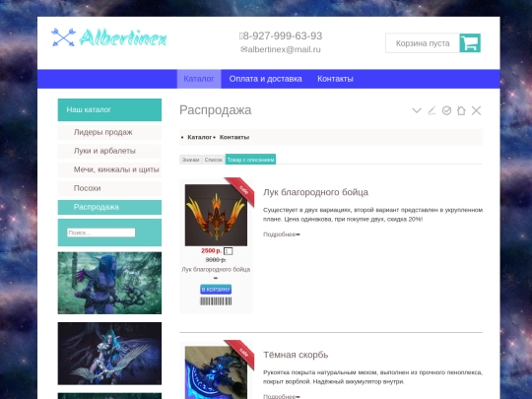Open the blue-haired winged archer sidebar photo

coord(109,354)
